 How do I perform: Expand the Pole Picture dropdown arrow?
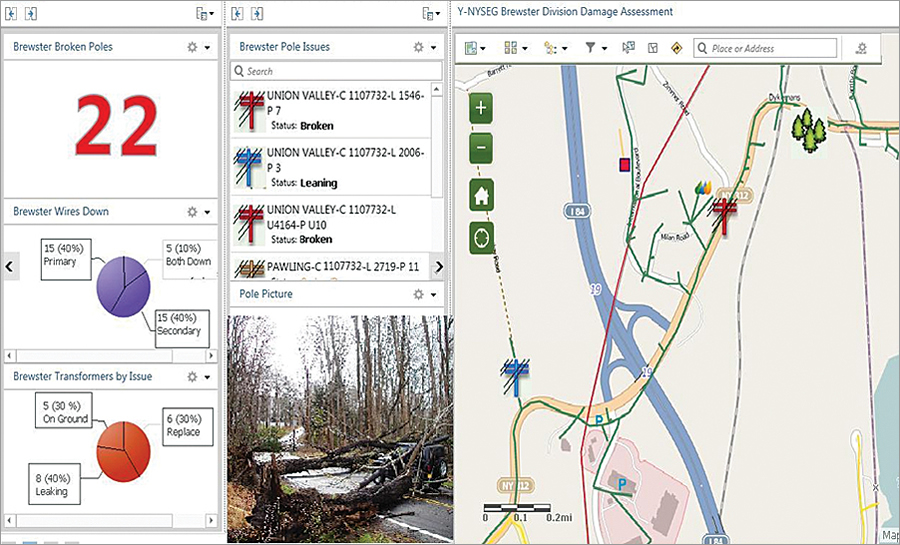click(x=433, y=295)
